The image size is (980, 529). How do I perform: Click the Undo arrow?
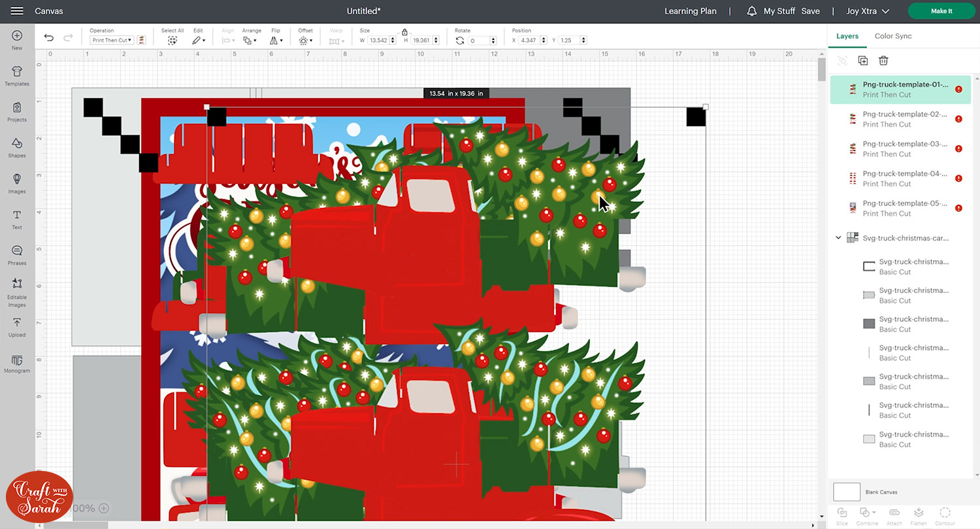(x=49, y=38)
